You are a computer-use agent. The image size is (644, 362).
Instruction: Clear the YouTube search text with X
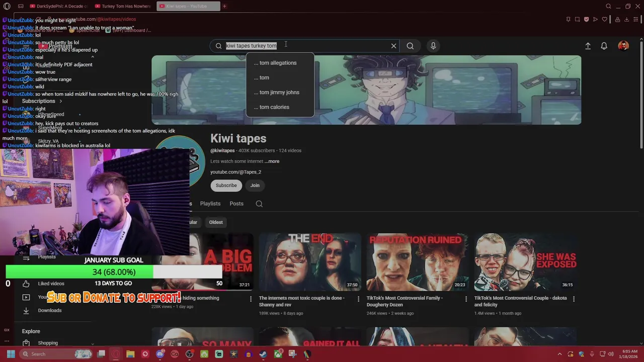393,46
